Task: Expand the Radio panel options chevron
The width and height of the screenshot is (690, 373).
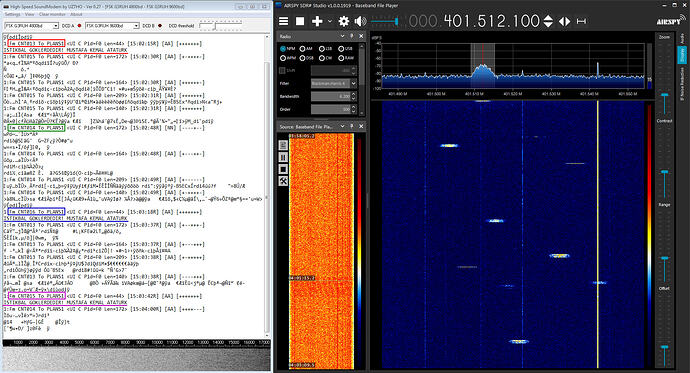Action: 342,36
